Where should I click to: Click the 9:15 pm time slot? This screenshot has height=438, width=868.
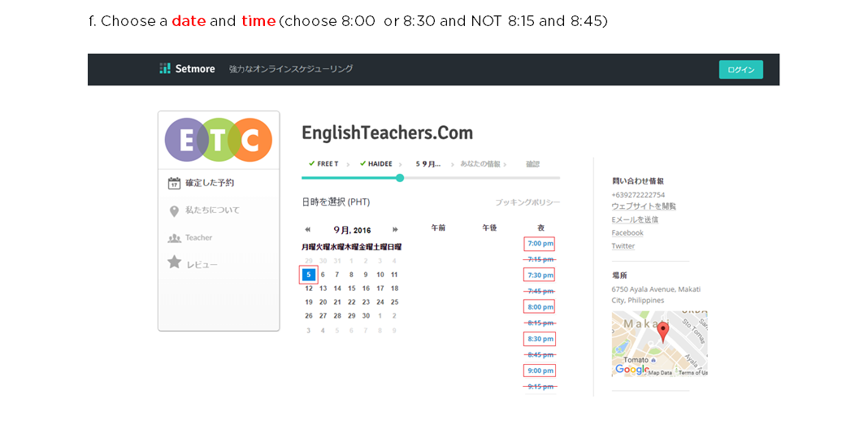pos(540,387)
